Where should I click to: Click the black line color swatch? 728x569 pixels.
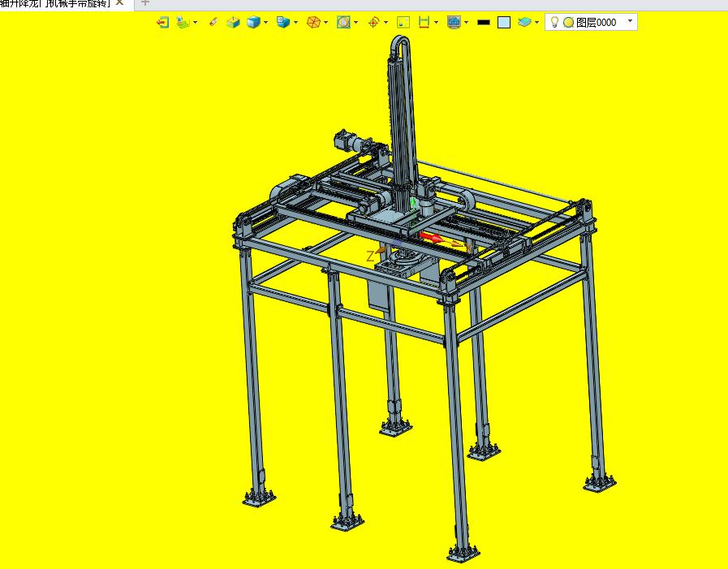coord(484,22)
